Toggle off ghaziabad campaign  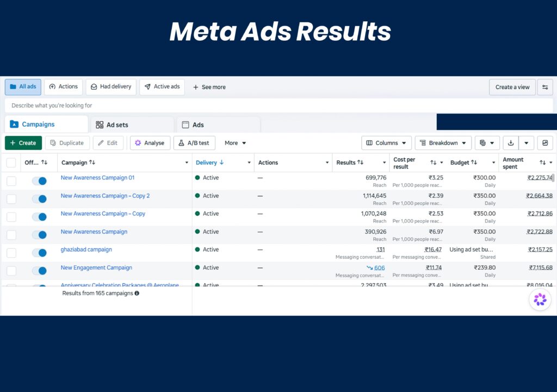[39, 253]
